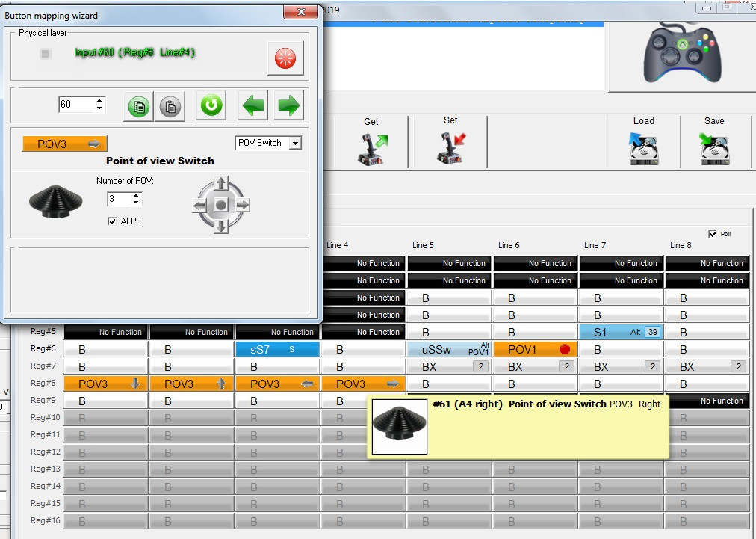Screen dimensions: 756x539
Task: Click the input number field showing 60
Action: point(76,104)
